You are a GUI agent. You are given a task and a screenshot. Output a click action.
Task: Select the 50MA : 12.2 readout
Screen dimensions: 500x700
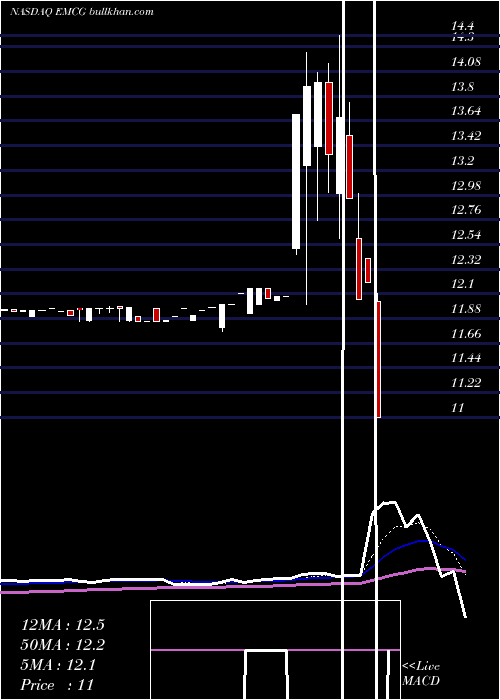62,645
